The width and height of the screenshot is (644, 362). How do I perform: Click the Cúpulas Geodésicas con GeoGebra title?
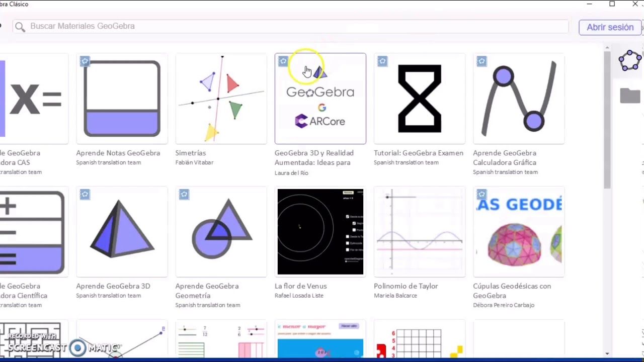pos(512,291)
